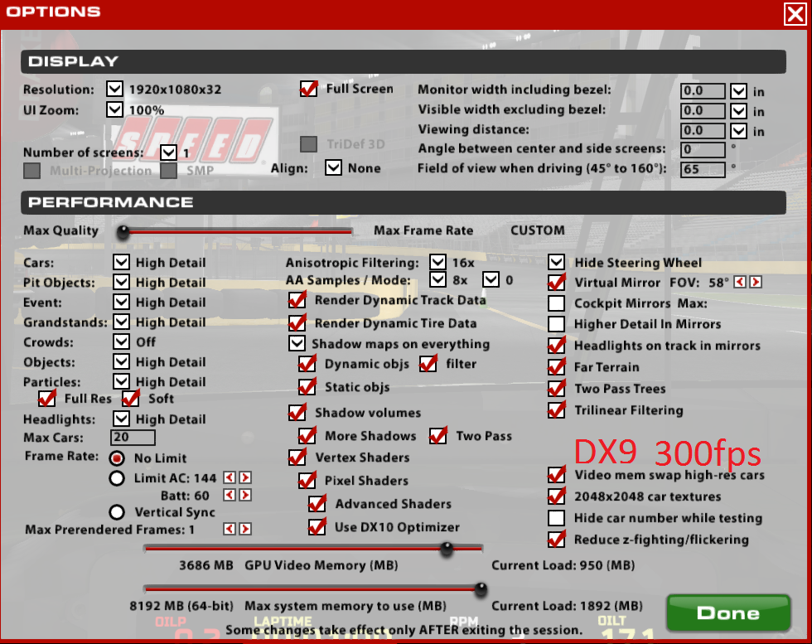The width and height of the screenshot is (812, 644).
Task: Click the Field of view when driving field
Action: point(702,169)
